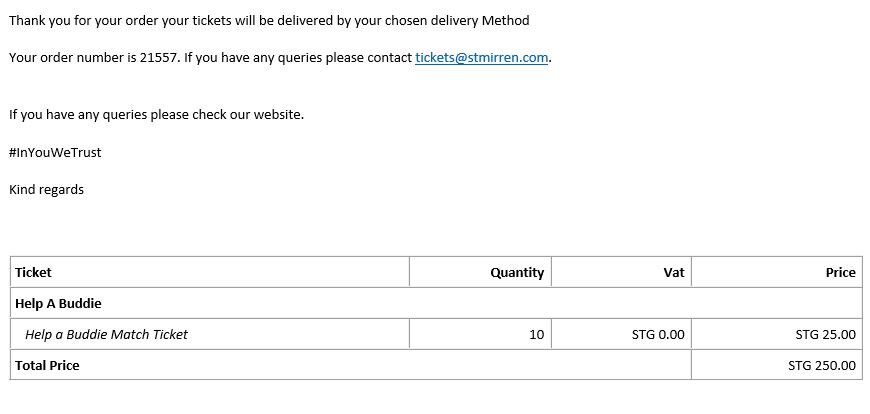Select Help a Buddie Match Ticket item

click(107, 335)
